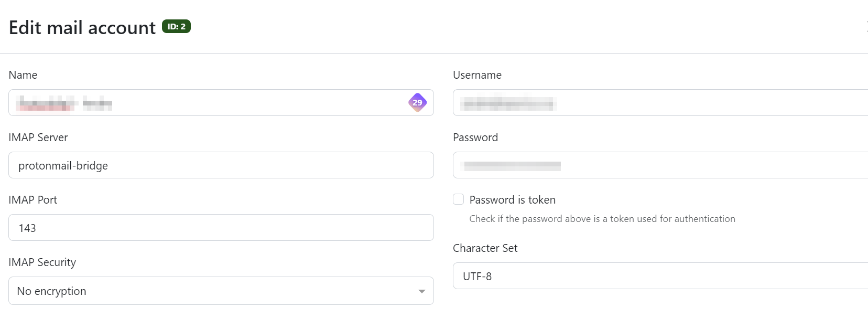The width and height of the screenshot is (868, 318).
Task: Click the IMAP Server label
Action: point(38,137)
